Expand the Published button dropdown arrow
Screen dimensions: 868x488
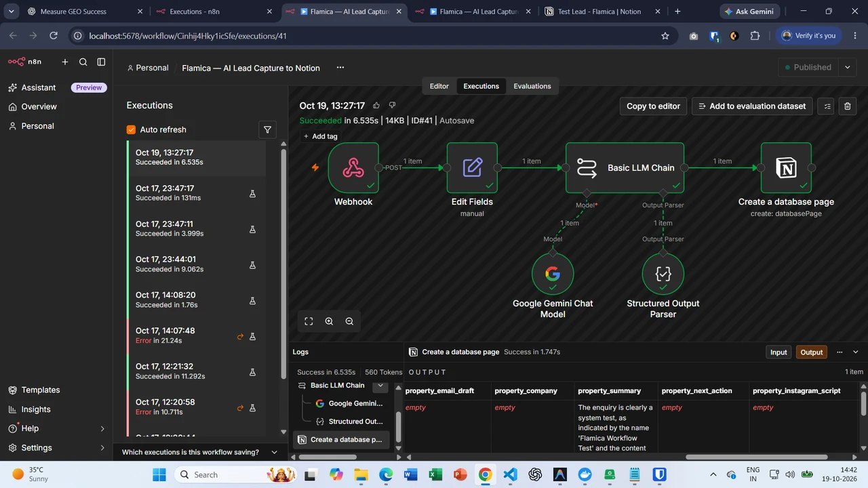(847, 67)
